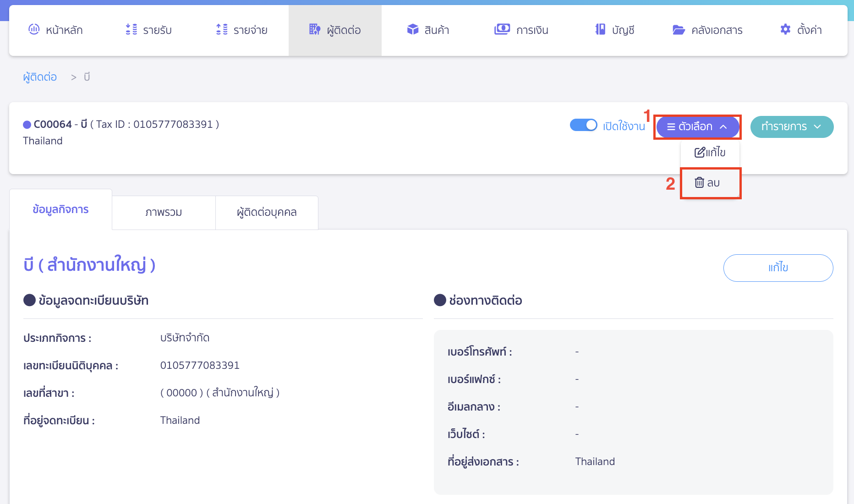Collapse the ตัวเลือก options dropdown
This screenshot has width=854, height=504.
(697, 127)
